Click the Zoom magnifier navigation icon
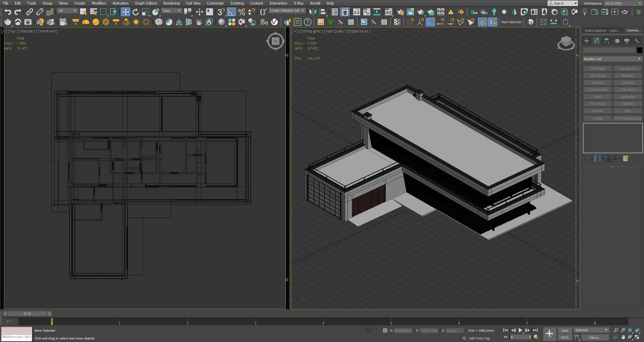644x342 pixels. point(616,330)
